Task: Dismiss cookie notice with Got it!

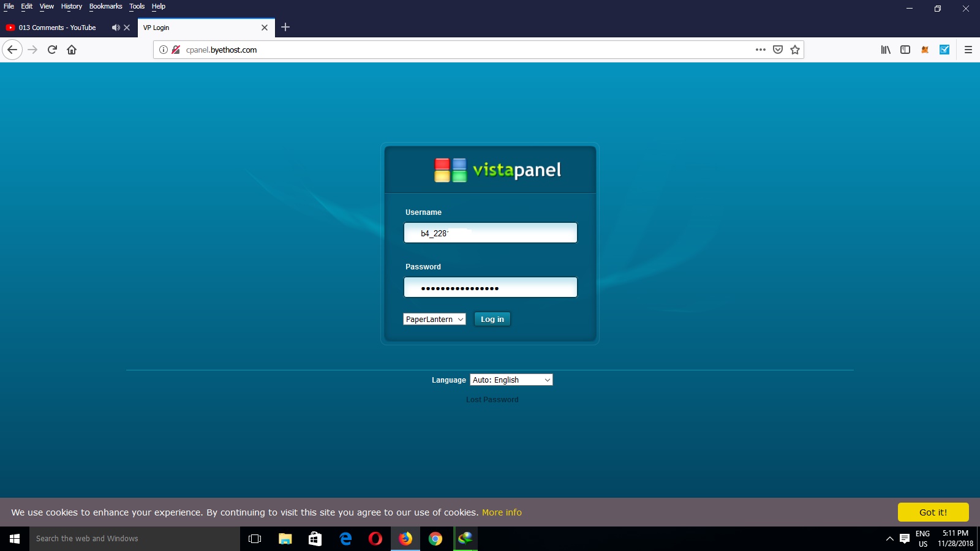Action: point(933,512)
